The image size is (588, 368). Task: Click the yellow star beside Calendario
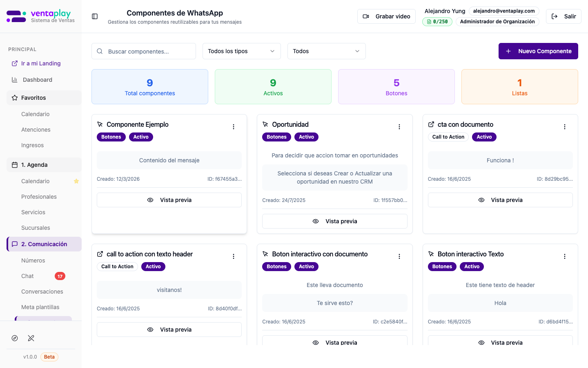(76, 181)
